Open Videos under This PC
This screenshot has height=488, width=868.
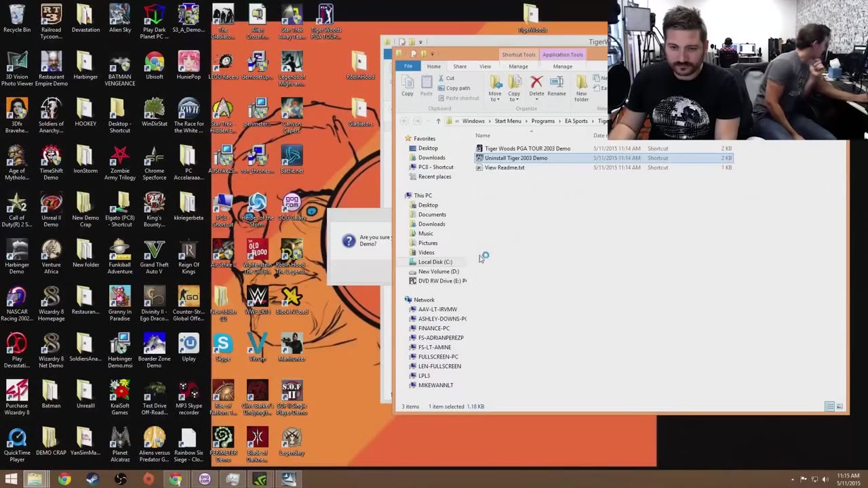click(426, 253)
